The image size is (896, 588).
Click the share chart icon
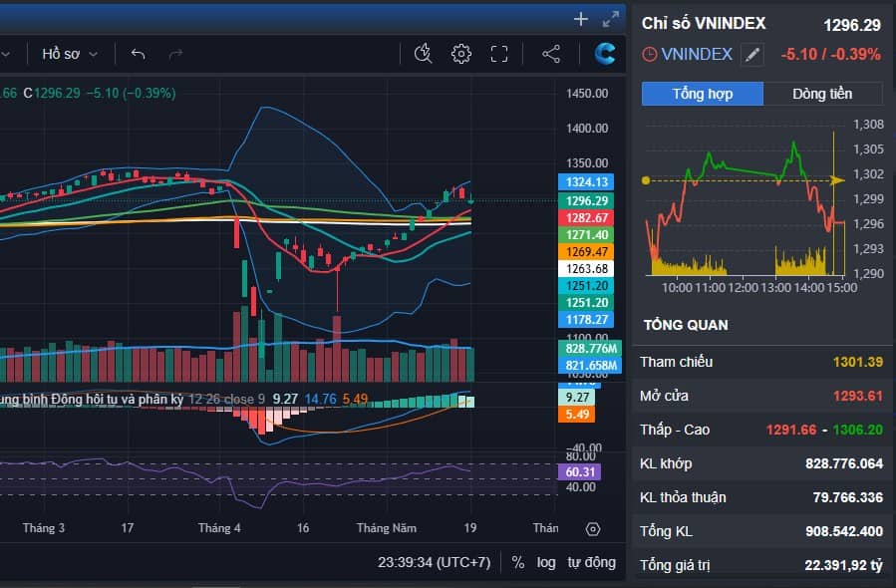coord(551,54)
